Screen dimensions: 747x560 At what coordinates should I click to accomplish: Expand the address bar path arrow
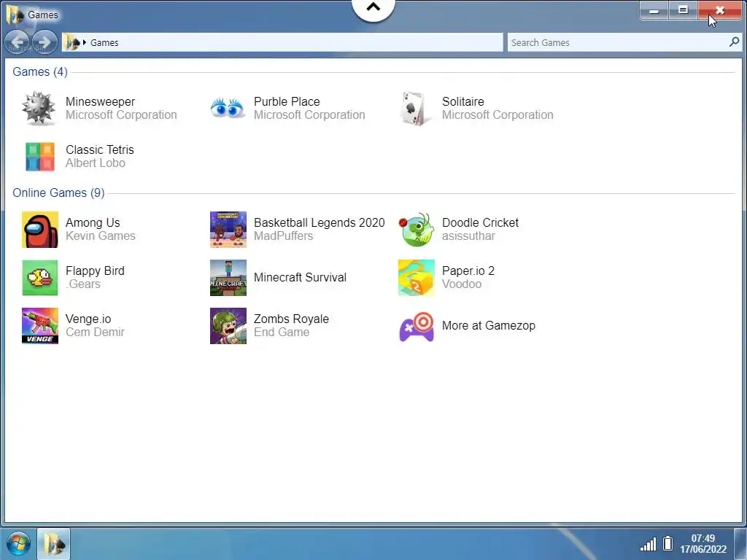click(x=85, y=42)
